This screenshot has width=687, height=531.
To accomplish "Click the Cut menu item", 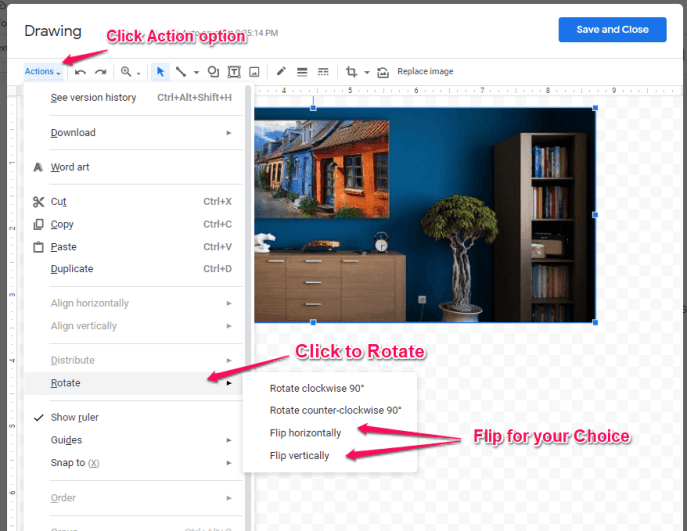I will [x=134, y=202].
